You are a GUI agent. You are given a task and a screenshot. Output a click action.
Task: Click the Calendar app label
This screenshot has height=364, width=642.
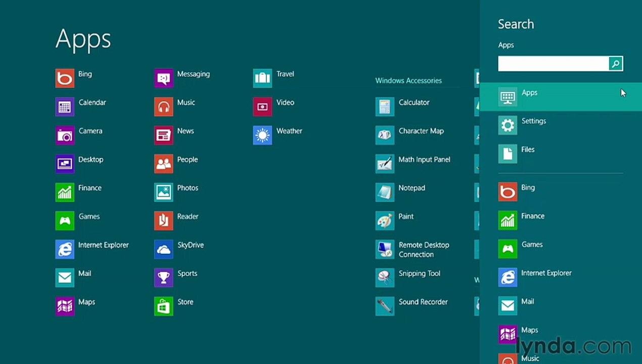pyautogui.click(x=92, y=102)
